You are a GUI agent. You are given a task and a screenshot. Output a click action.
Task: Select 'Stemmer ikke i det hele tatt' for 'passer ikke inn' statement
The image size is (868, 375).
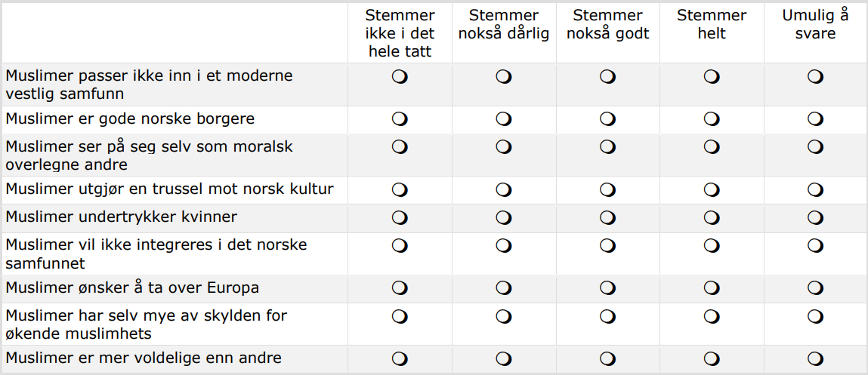point(400,76)
